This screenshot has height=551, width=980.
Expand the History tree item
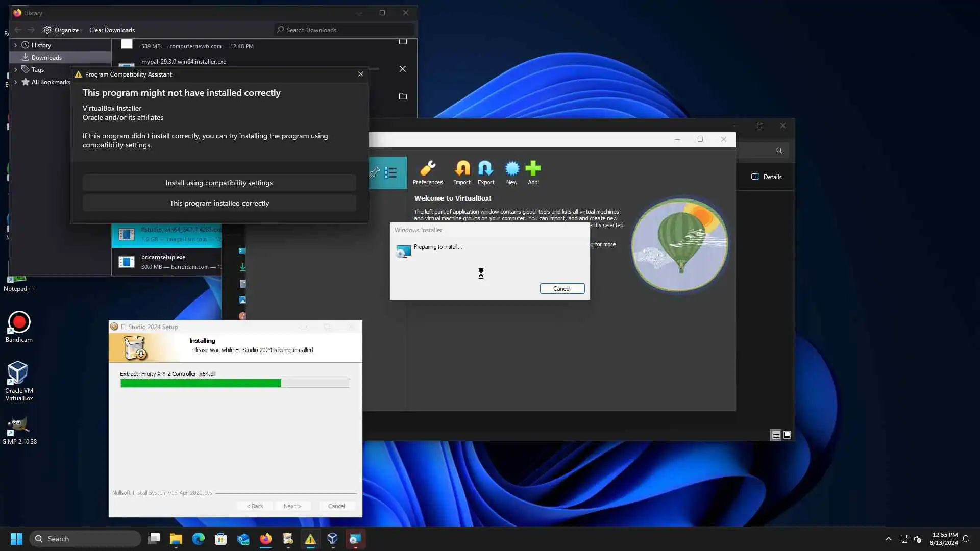[16, 45]
